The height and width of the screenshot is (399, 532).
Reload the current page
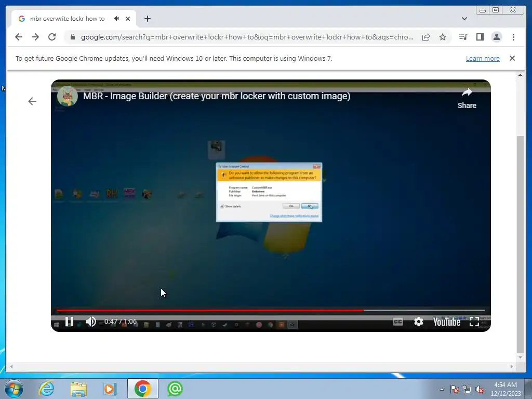pyautogui.click(x=52, y=37)
